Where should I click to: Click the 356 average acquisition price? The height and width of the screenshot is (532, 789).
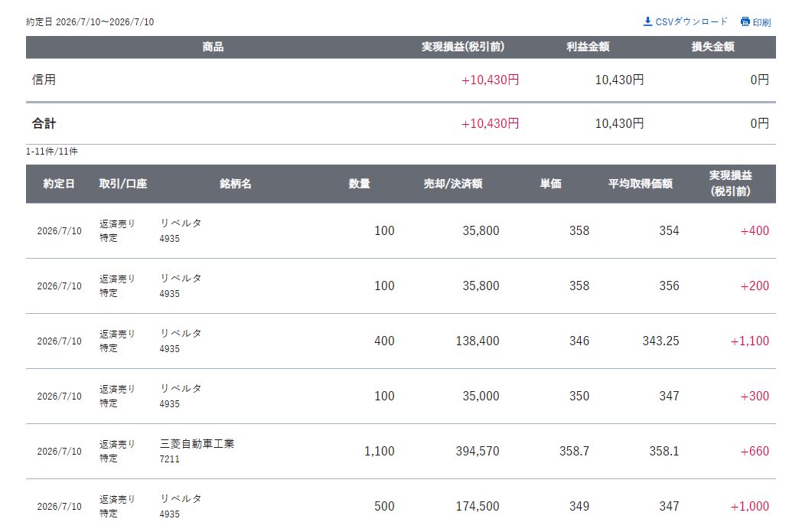point(669,286)
